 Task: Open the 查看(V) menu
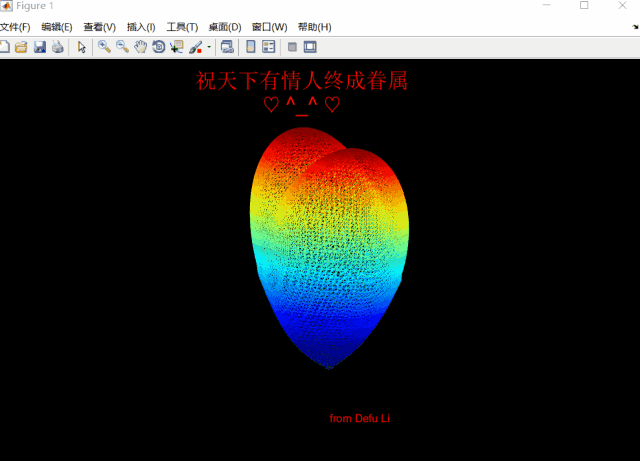pyautogui.click(x=100, y=27)
